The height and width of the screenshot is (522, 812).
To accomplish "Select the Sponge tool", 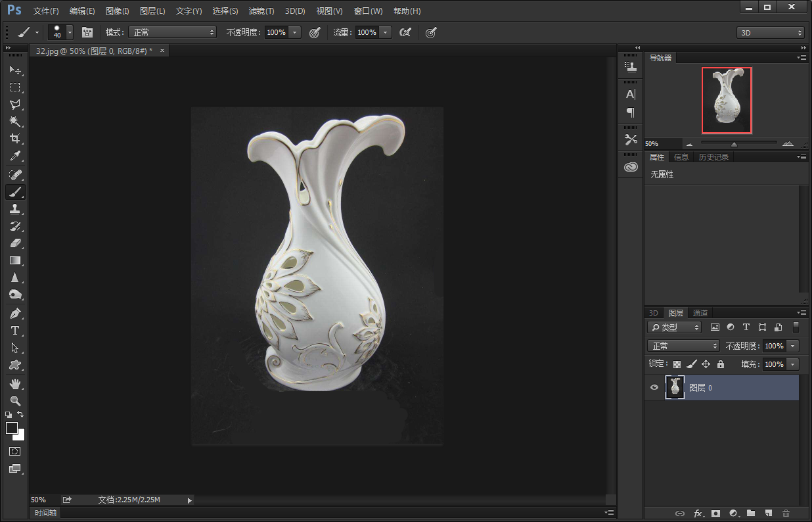I will click(14, 295).
